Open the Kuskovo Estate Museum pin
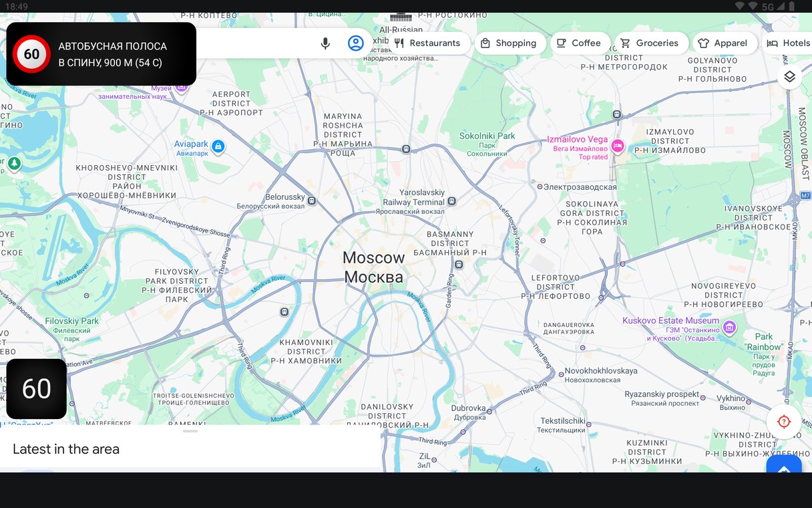 coord(729,328)
